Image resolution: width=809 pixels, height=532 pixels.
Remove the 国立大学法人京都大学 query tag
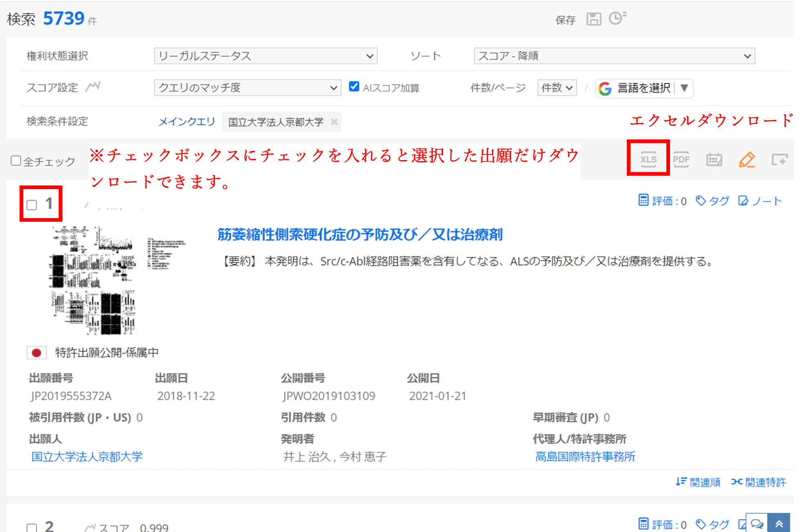334,121
